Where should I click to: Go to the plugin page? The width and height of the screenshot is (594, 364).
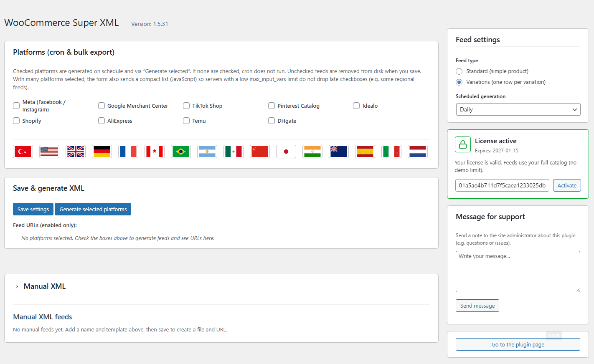click(x=518, y=344)
